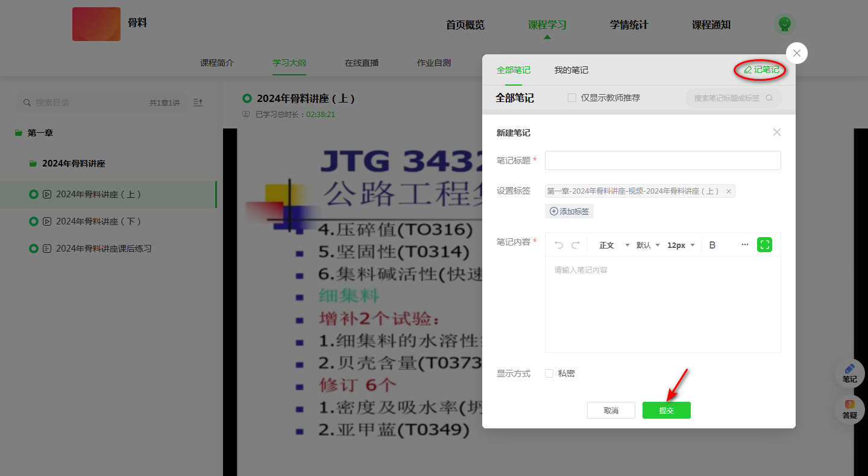Enable 仅显示教师推荐 checkbox
Image resolution: width=868 pixels, height=476 pixels.
point(572,98)
